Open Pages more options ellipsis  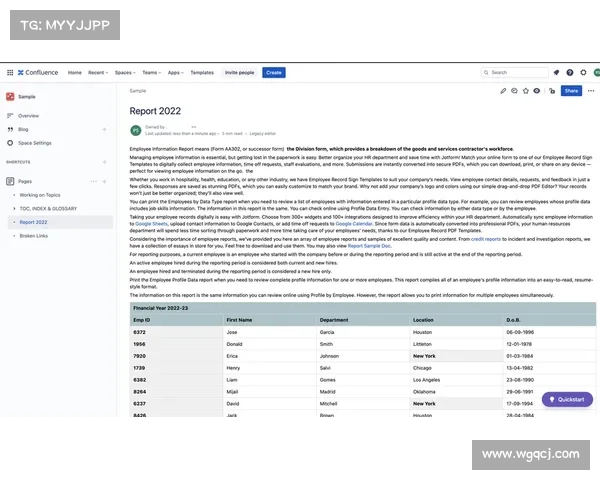[93, 181]
